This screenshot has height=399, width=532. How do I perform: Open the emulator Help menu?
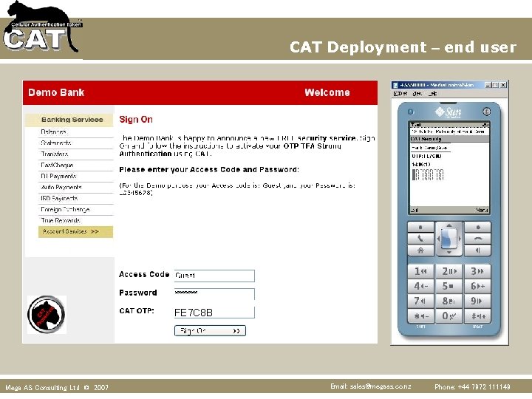point(432,93)
